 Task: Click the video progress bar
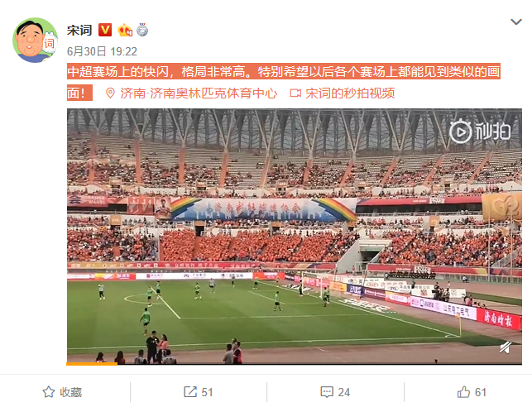[295, 364]
